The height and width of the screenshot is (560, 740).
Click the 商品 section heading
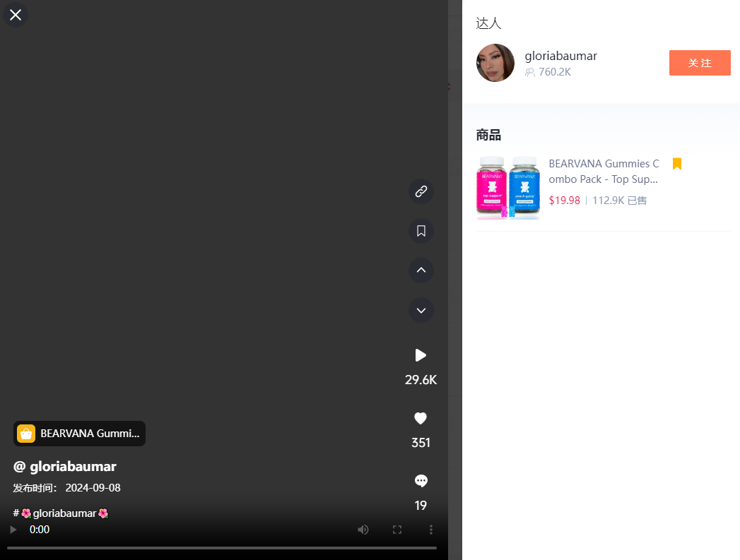click(x=488, y=136)
